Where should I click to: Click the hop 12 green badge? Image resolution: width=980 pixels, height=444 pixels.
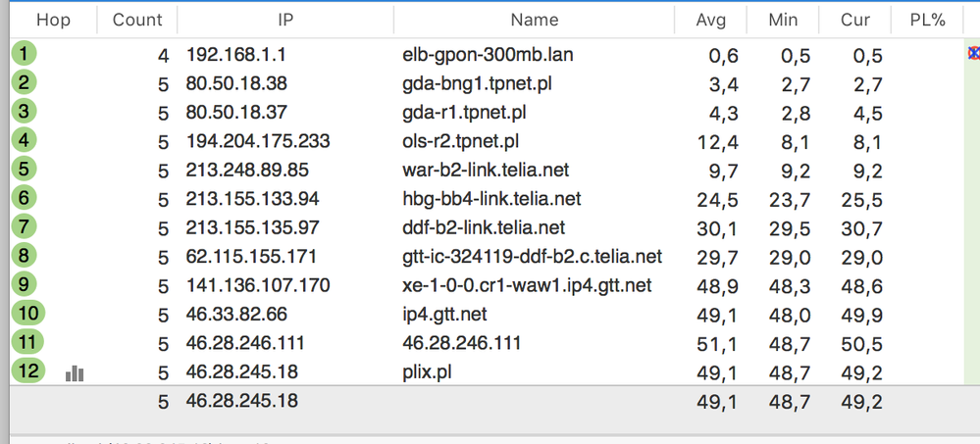click(x=27, y=371)
